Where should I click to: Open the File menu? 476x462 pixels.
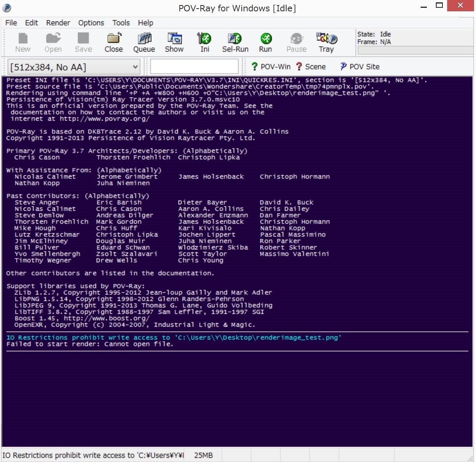coord(11,23)
